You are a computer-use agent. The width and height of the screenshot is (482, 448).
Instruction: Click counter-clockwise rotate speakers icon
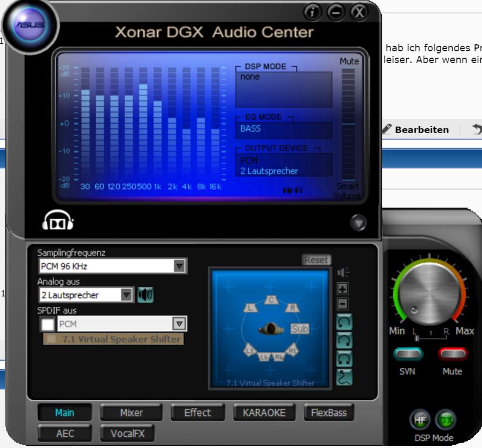point(344,322)
